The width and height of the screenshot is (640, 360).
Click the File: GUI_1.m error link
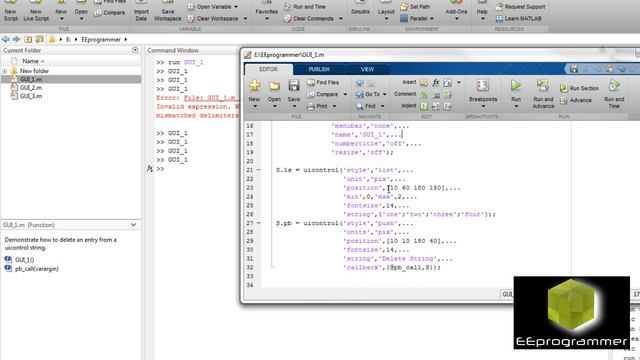(x=211, y=98)
